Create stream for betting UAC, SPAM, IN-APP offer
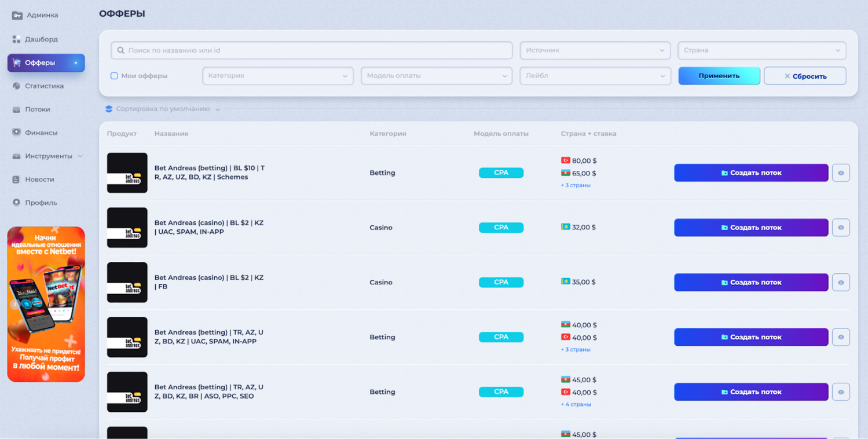 coord(751,337)
